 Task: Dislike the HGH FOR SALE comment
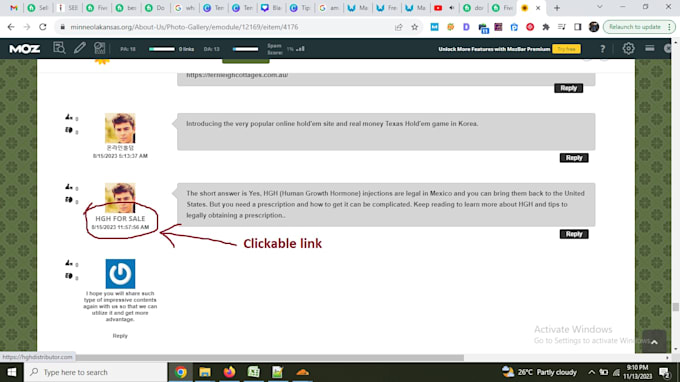click(x=69, y=200)
